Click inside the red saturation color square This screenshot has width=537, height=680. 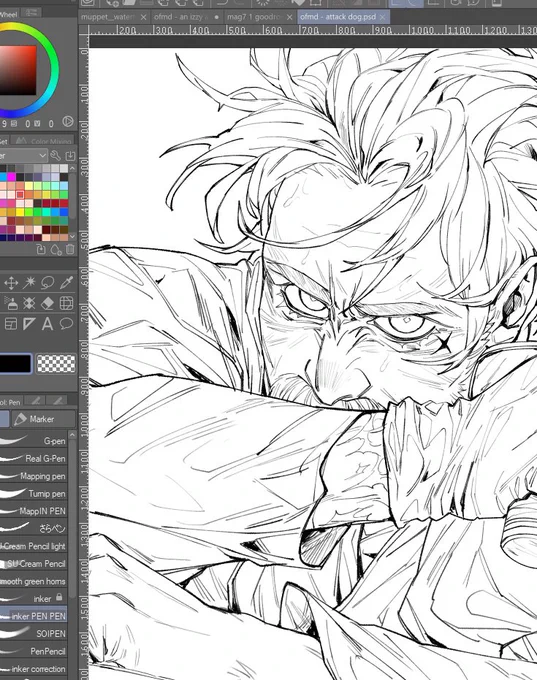click(17, 70)
